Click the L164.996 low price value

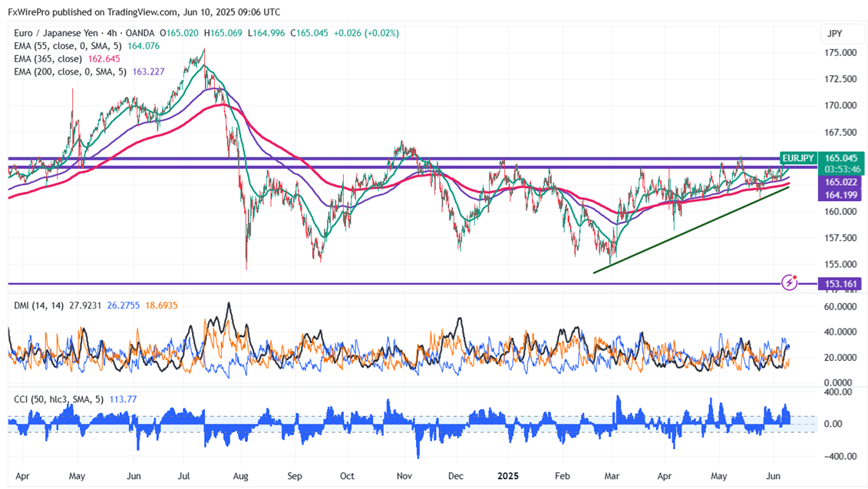coord(266,33)
